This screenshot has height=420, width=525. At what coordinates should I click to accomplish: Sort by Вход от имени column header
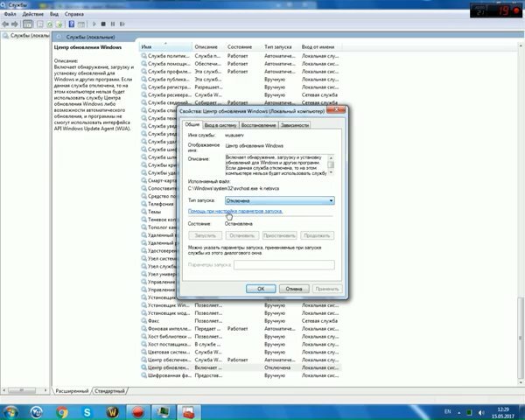[320, 47]
